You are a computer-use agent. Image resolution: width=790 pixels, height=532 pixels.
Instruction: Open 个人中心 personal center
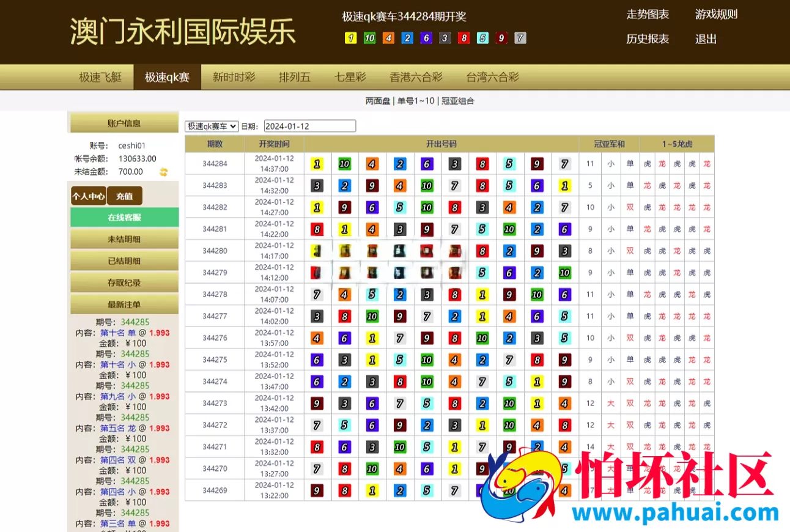[x=89, y=196]
